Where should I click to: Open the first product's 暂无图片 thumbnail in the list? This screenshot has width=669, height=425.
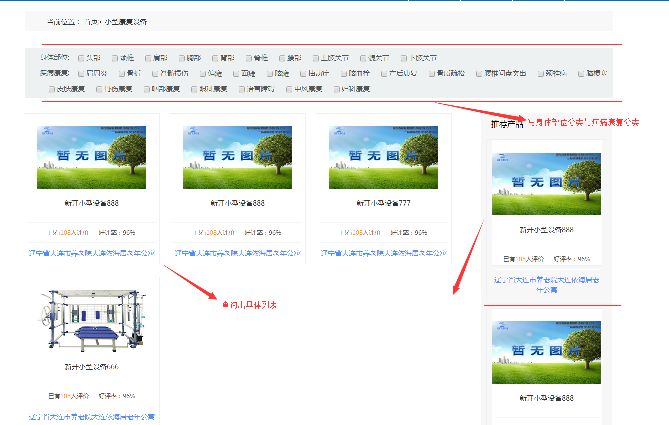pyautogui.click(x=91, y=158)
